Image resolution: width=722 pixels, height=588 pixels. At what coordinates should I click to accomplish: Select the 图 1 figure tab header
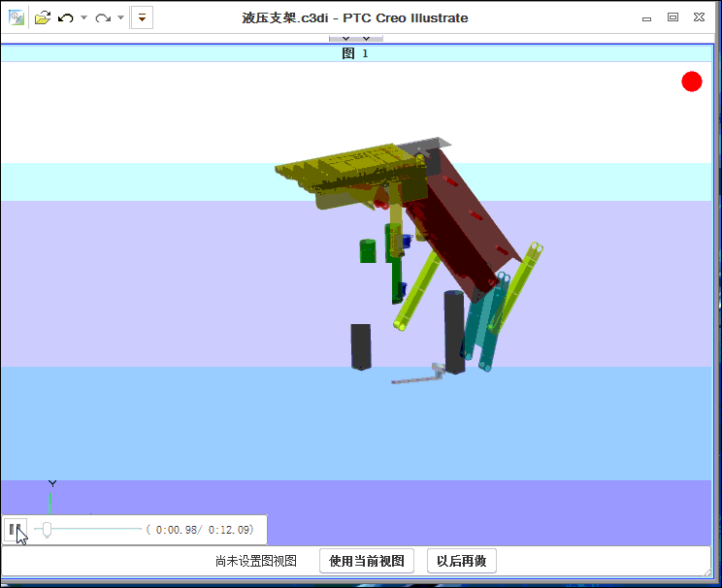[355, 53]
